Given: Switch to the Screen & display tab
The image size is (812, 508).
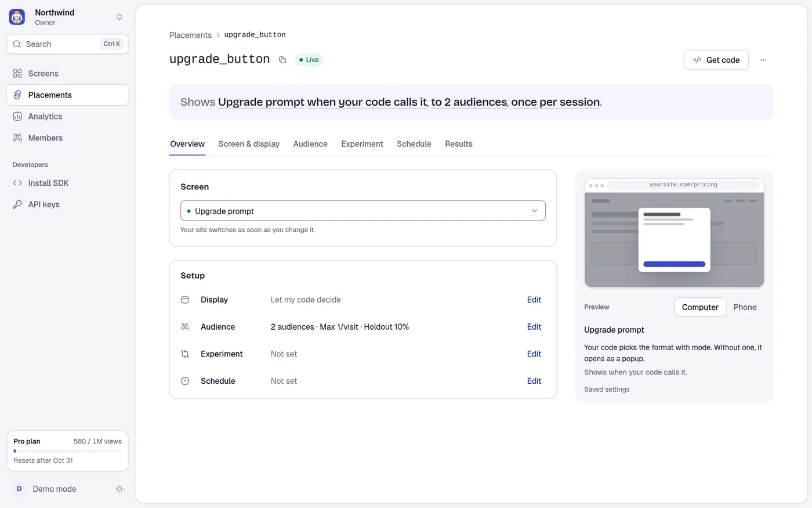Looking at the screenshot, I should tap(249, 144).
